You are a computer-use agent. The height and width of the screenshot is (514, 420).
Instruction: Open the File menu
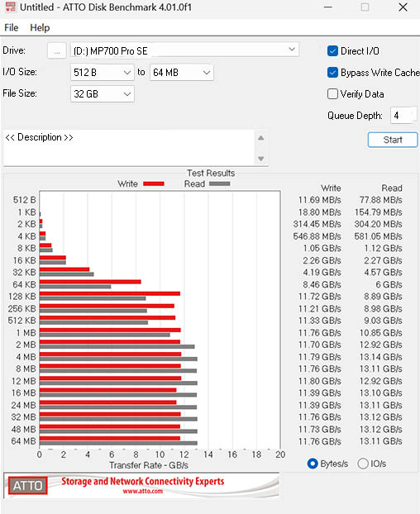(11, 27)
